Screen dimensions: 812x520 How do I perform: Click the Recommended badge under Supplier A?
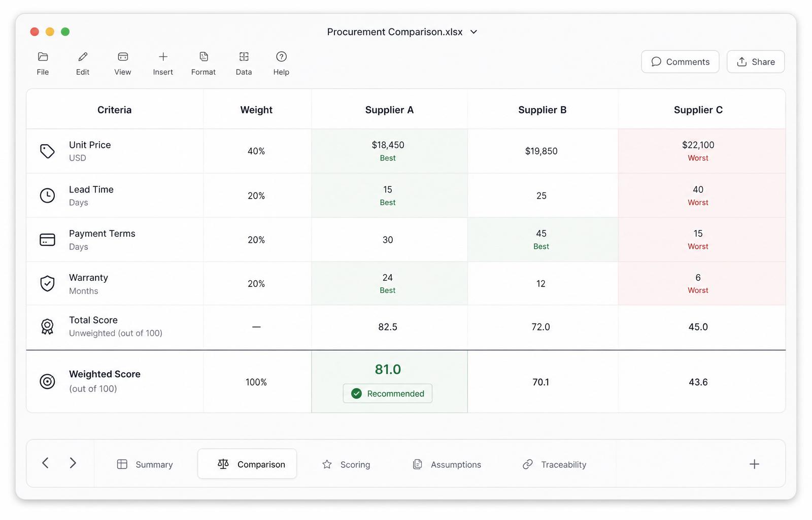pos(388,394)
